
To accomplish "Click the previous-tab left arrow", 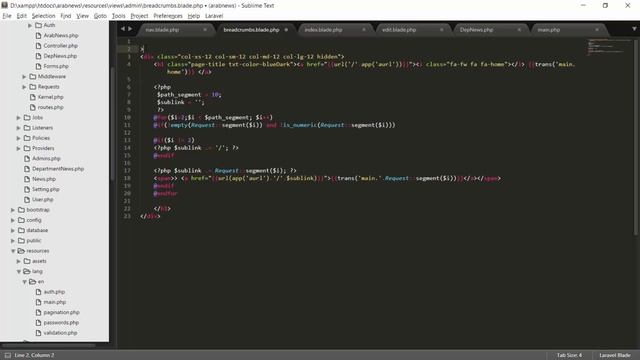I will point(123,29).
